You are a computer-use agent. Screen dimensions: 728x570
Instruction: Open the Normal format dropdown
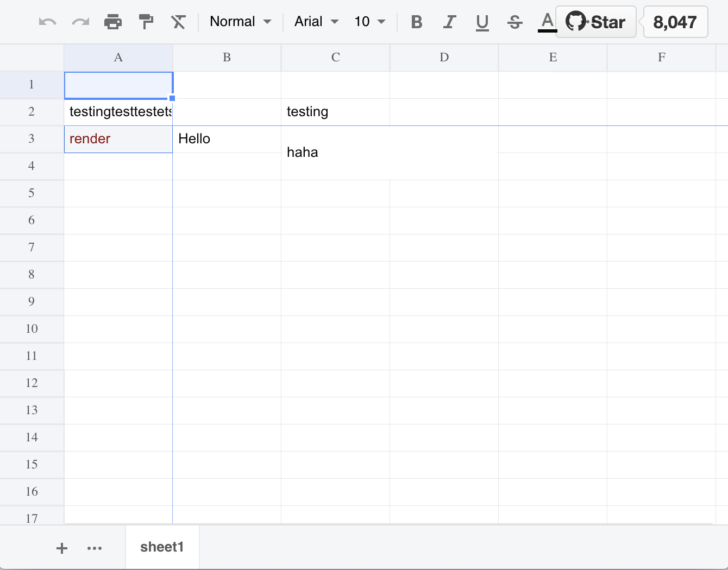coord(239,22)
